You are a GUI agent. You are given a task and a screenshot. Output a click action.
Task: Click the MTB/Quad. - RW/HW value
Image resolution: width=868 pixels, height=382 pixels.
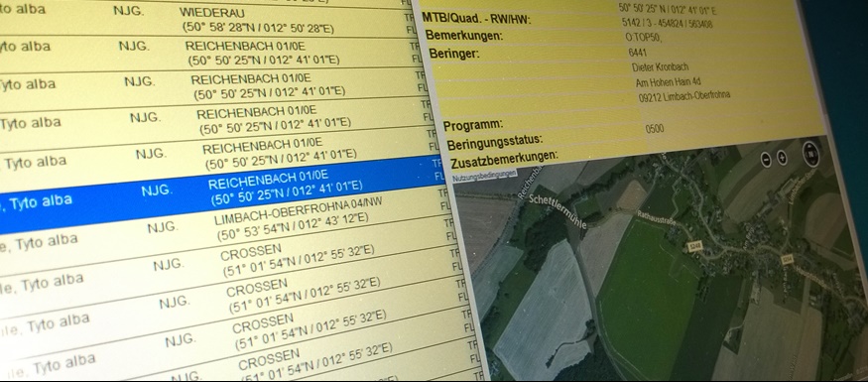[x=667, y=24]
